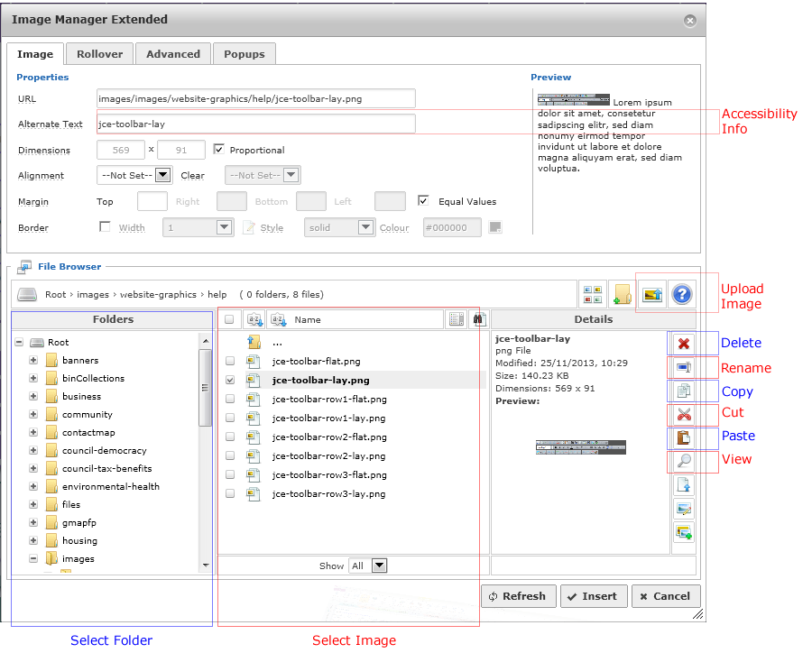Click the border colour swatch
Viewport: 812px width, 653px height.
pyautogui.click(x=495, y=226)
